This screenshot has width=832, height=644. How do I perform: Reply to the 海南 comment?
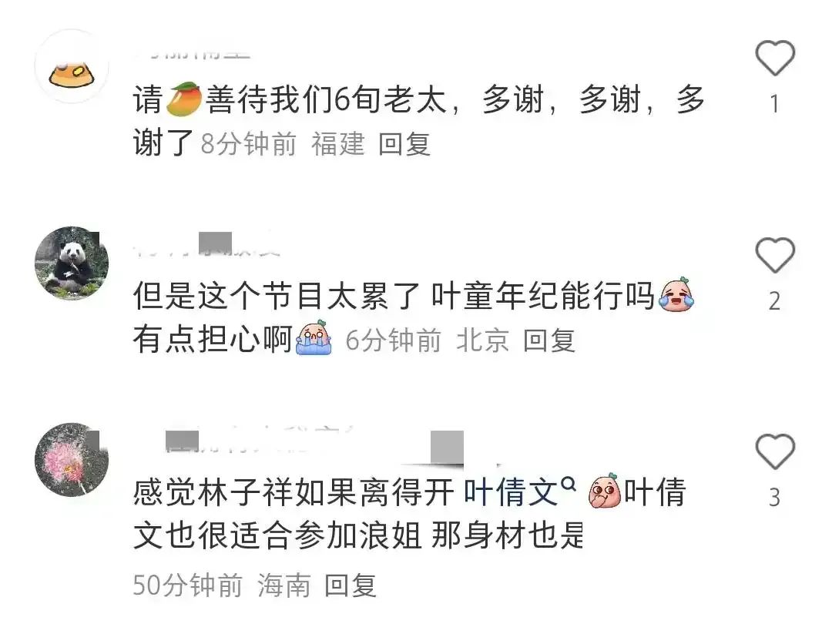tap(351, 585)
